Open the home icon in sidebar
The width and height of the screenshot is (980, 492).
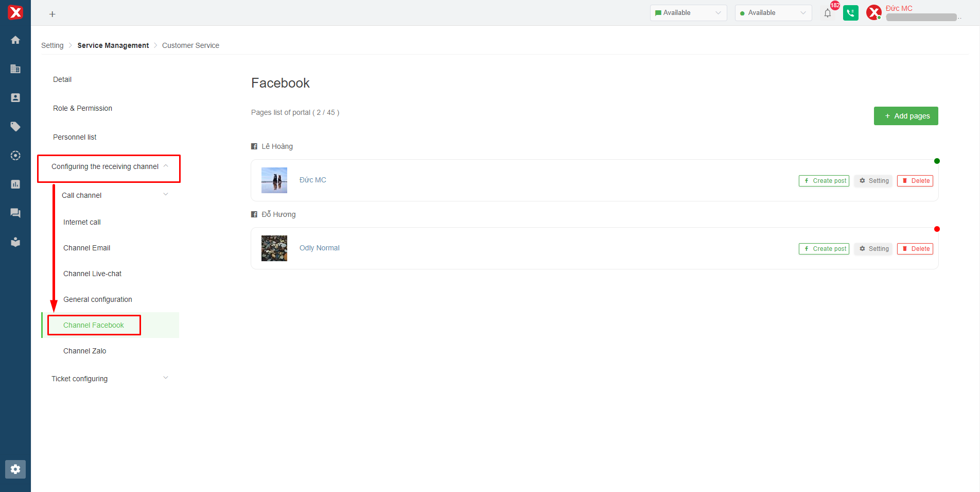pos(15,40)
